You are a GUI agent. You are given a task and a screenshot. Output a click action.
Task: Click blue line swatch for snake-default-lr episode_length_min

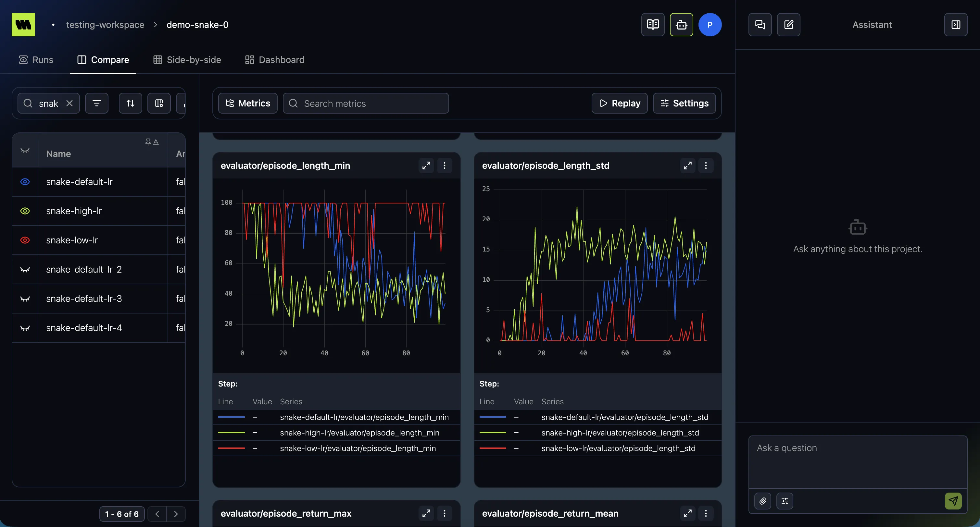(x=231, y=417)
